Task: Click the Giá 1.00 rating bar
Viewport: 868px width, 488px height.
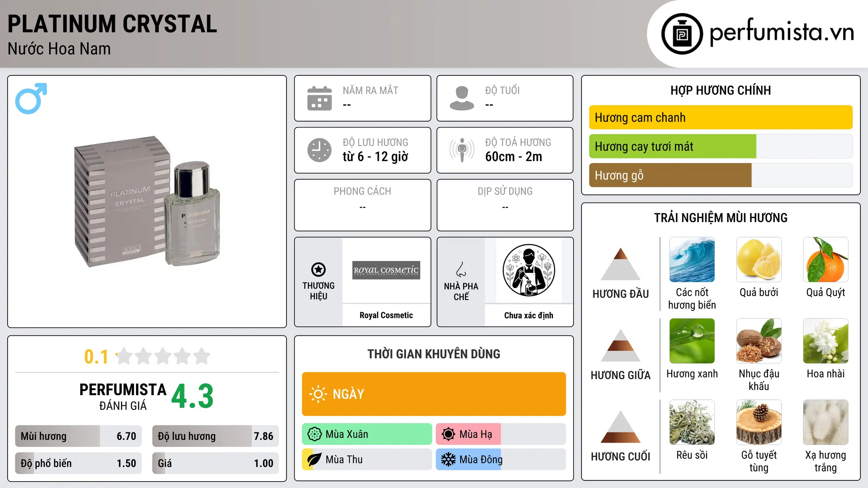Action: (216, 463)
